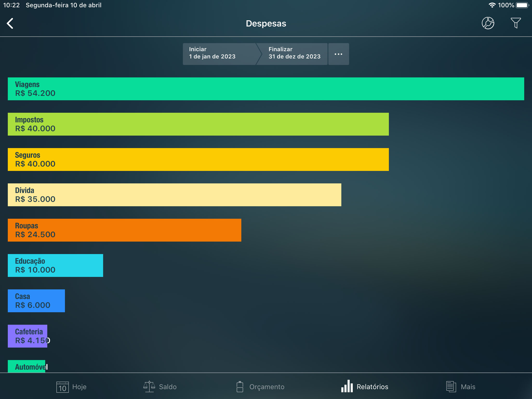Open the Mais tab
532x399 pixels.
461,387
